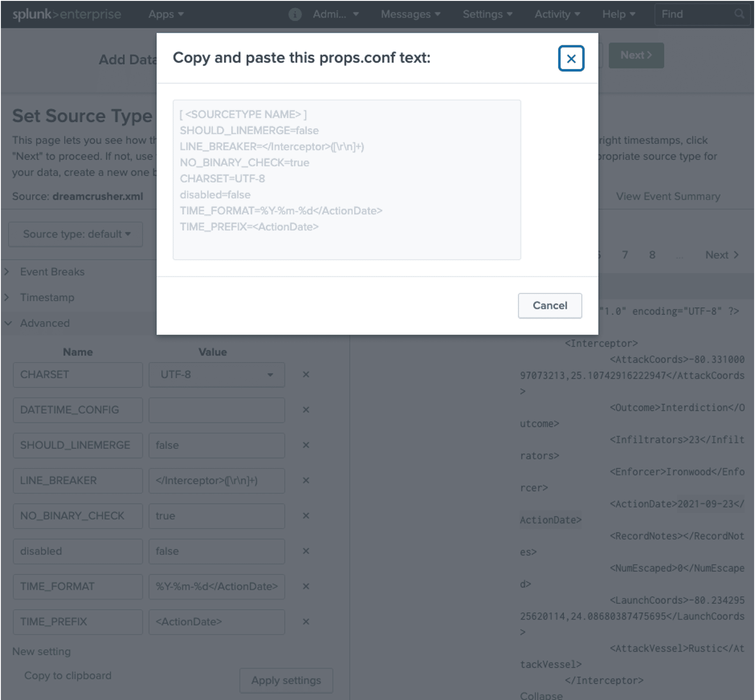The height and width of the screenshot is (700, 755).
Task: Remove the LINE_BREAKER setting with its X
Action: tap(306, 480)
